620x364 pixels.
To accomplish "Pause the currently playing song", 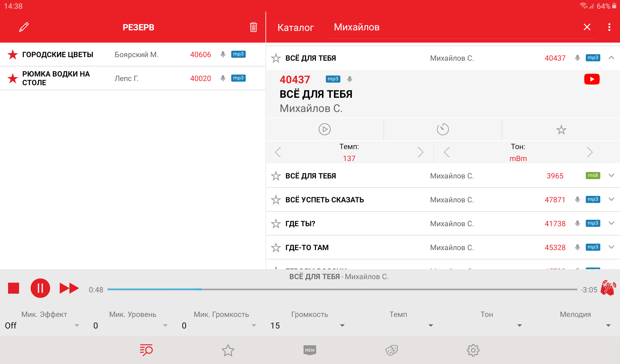I will tap(40, 288).
